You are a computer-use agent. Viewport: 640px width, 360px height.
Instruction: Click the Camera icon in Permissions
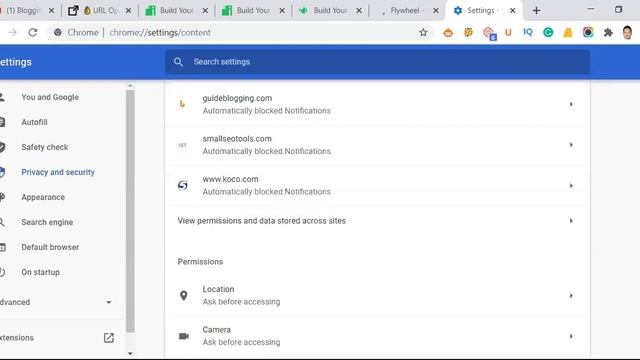184,336
